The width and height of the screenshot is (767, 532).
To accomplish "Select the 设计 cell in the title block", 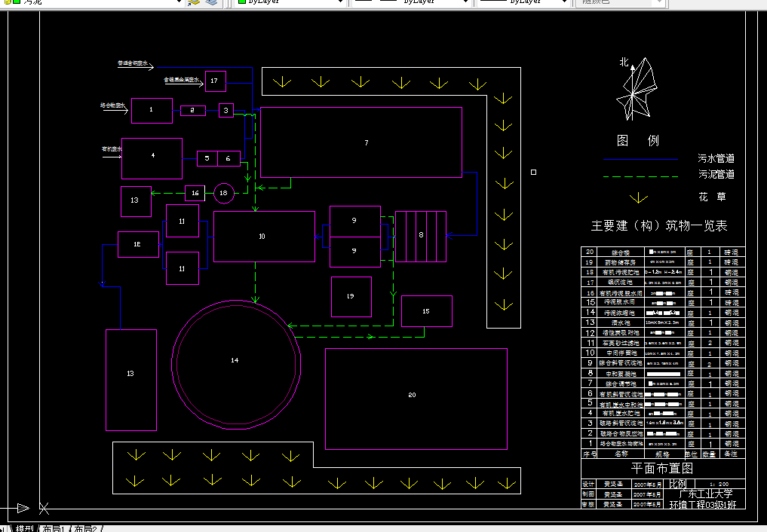I will pos(588,484).
